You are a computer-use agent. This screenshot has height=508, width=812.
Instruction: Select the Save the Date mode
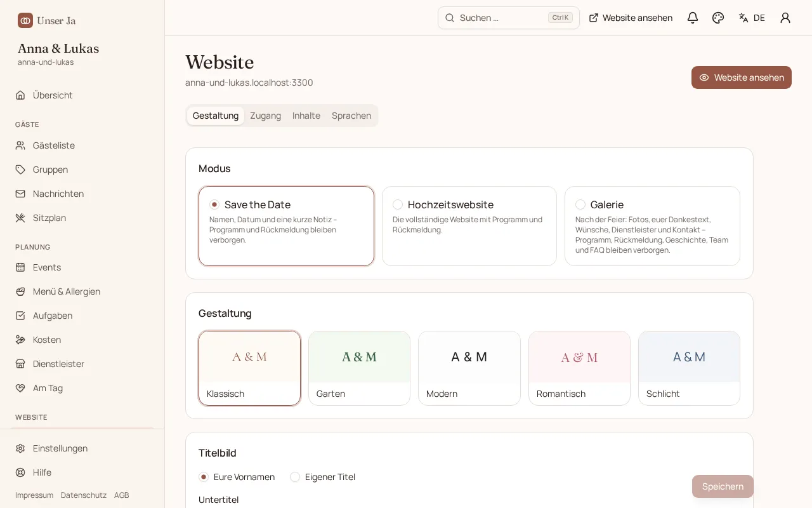coord(286,226)
